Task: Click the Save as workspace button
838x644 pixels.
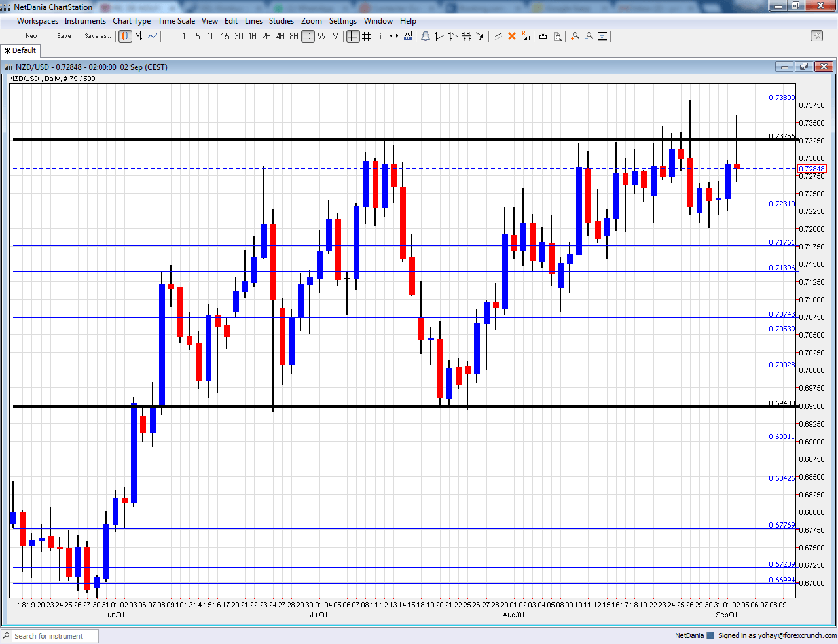Action: pos(98,36)
